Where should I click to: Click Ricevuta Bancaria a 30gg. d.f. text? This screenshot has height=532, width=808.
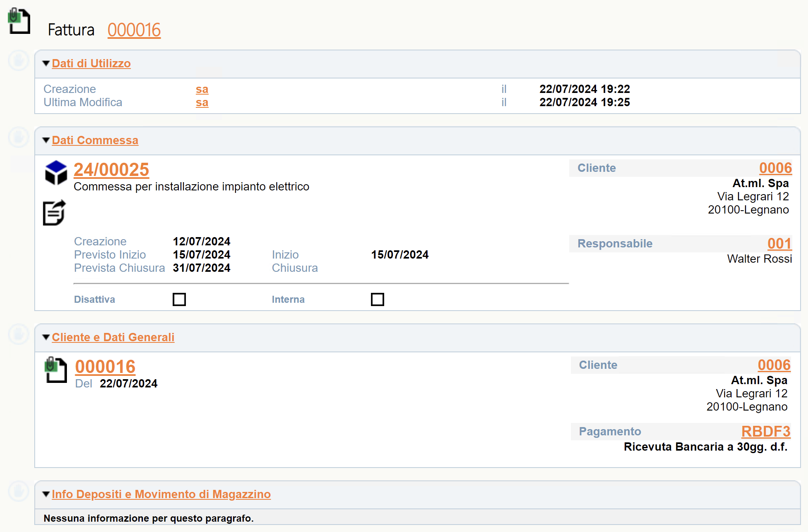pos(706,447)
